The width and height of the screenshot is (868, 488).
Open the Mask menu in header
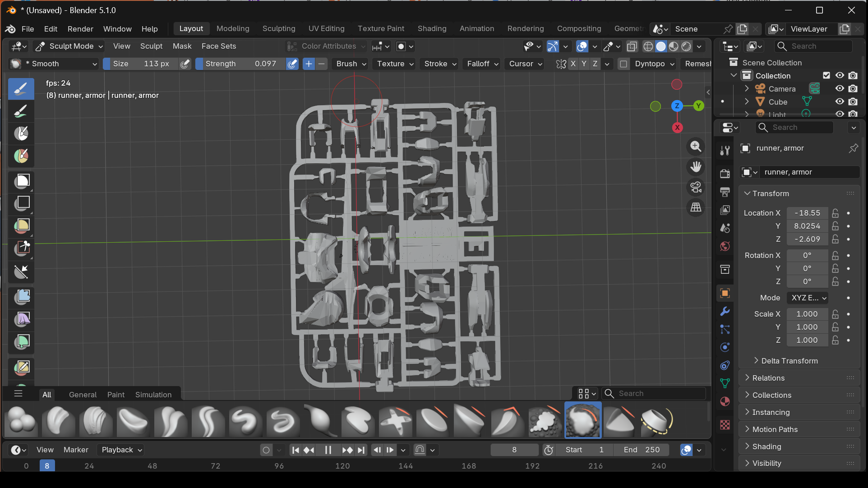click(x=182, y=46)
